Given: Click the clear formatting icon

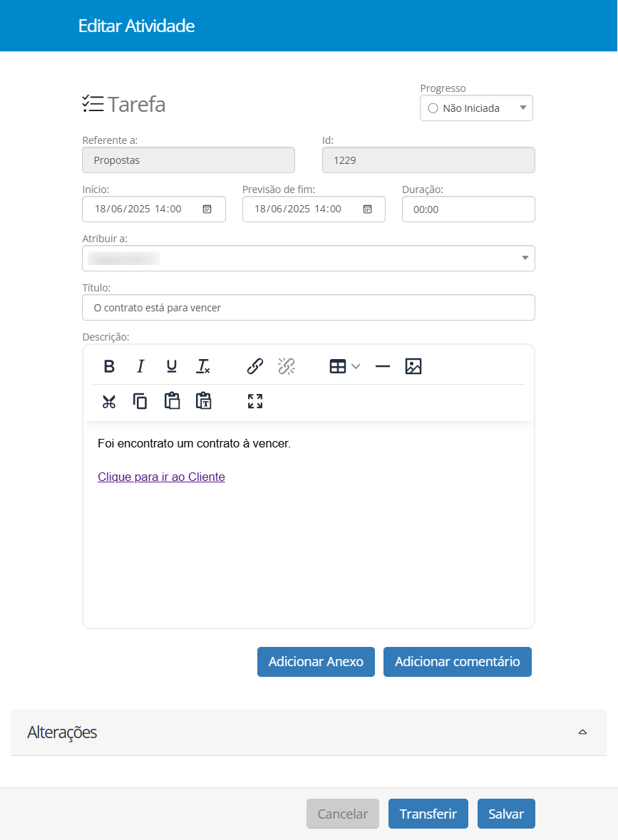Looking at the screenshot, I should click(203, 366).
